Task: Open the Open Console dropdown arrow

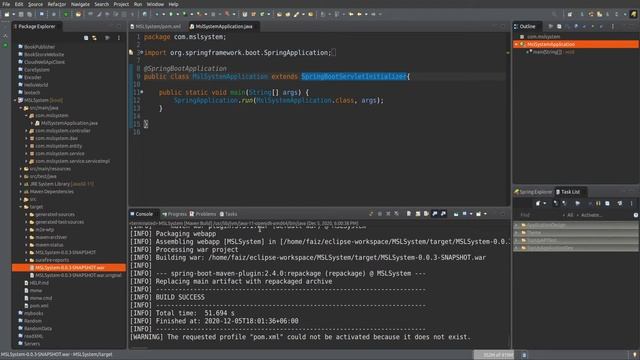Action: [485, 214]
